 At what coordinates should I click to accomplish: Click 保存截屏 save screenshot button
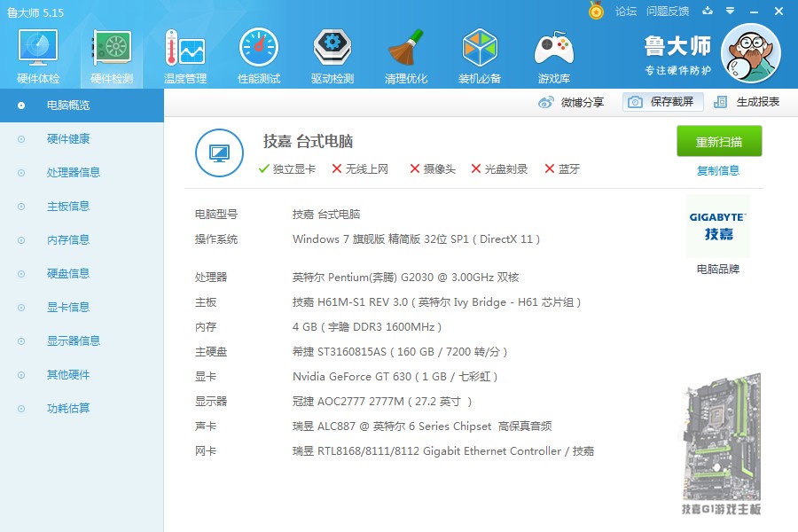[663, 102]
